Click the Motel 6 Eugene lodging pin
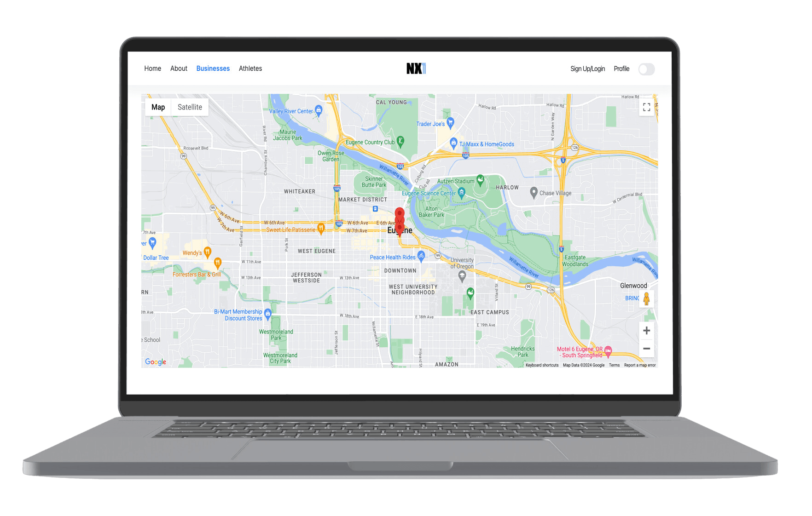Screen dimensions: 812x516 608,351
